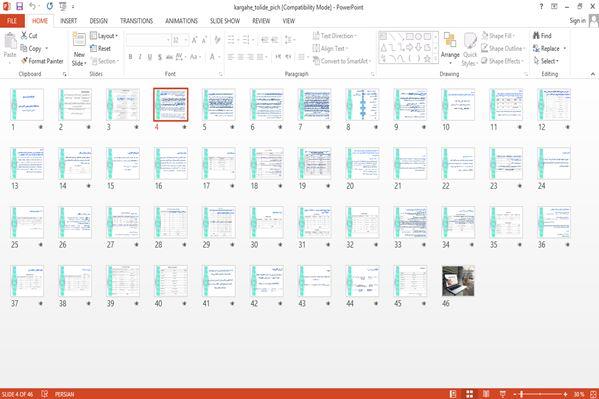Switch to the DESIGN tab
This screenshot has height=399, width=599.
point(99,21)
